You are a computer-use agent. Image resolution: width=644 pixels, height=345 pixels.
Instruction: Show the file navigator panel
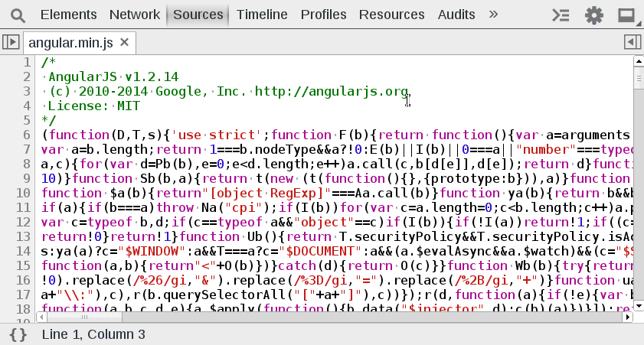pyautogui.click(x=11, y=42)
